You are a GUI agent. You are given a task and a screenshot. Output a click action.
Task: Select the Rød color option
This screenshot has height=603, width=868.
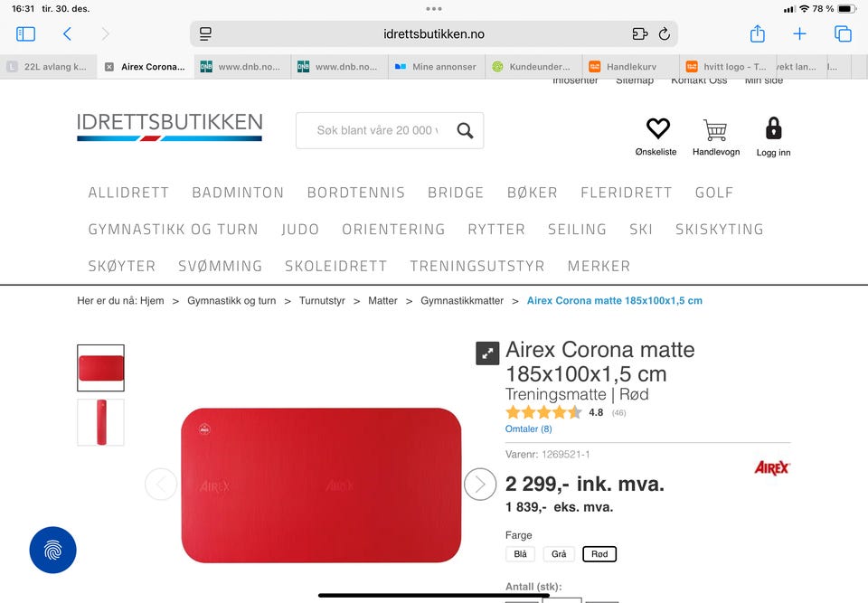pos(599,553)
